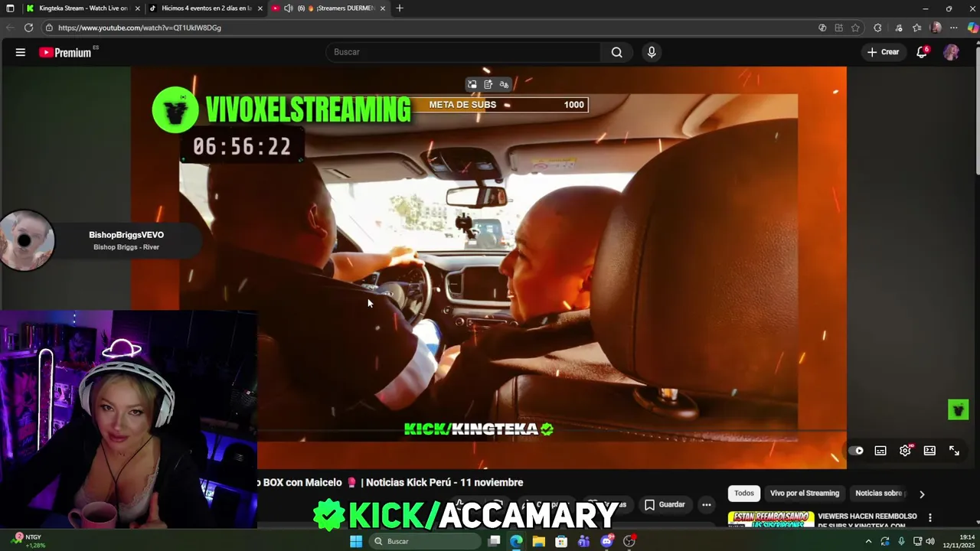
Task: Enter fullscreen in the video player
Action: (x=954, y=451)
